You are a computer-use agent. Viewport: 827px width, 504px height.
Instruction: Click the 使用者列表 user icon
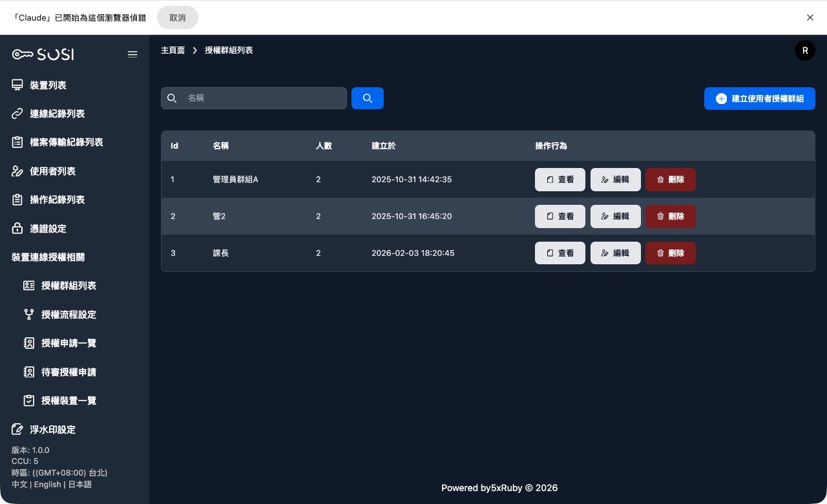coord(17,171)
